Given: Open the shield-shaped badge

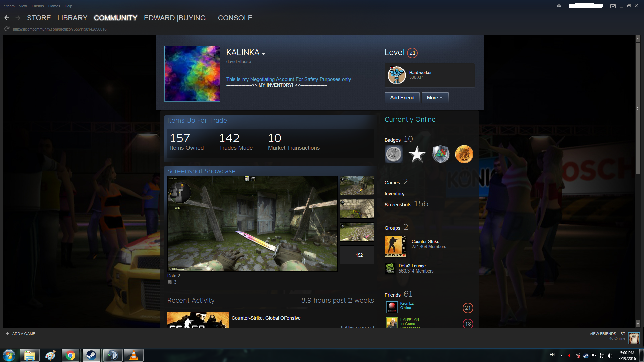Looking at the screenshot, I should (x=440, y=154).
